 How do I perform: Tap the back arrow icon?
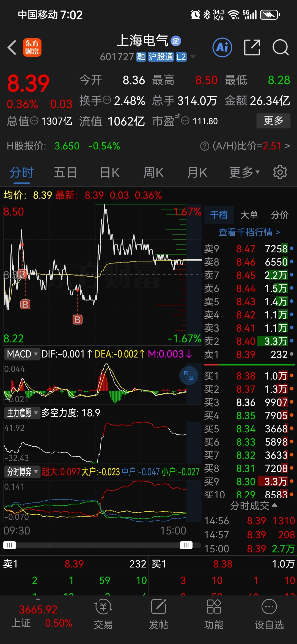coord(12,47)
